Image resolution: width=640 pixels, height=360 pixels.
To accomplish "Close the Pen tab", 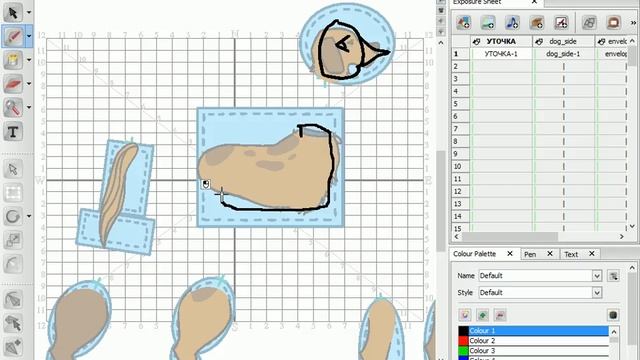I will (550, 253).
